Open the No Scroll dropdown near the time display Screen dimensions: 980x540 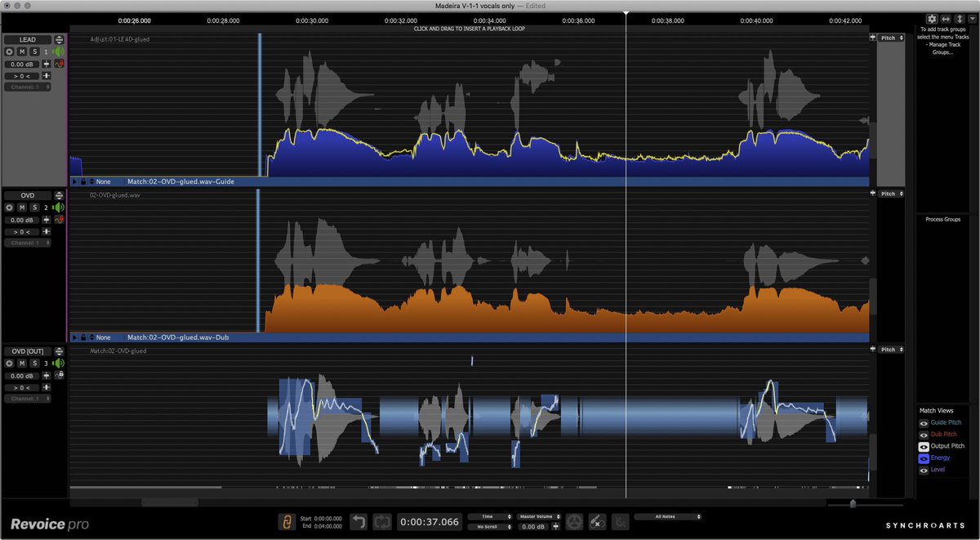point(490,527)
